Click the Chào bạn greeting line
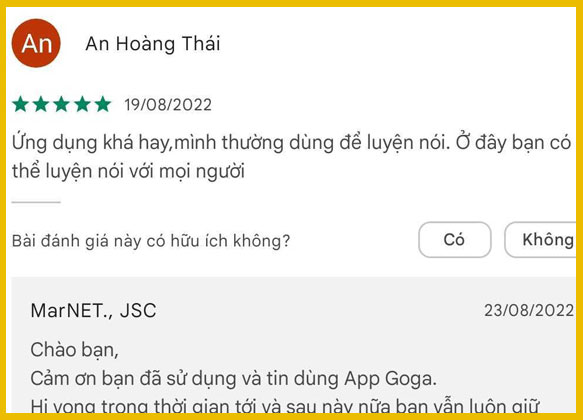Screen dimensions: 583x420 [x=74, y=350]
